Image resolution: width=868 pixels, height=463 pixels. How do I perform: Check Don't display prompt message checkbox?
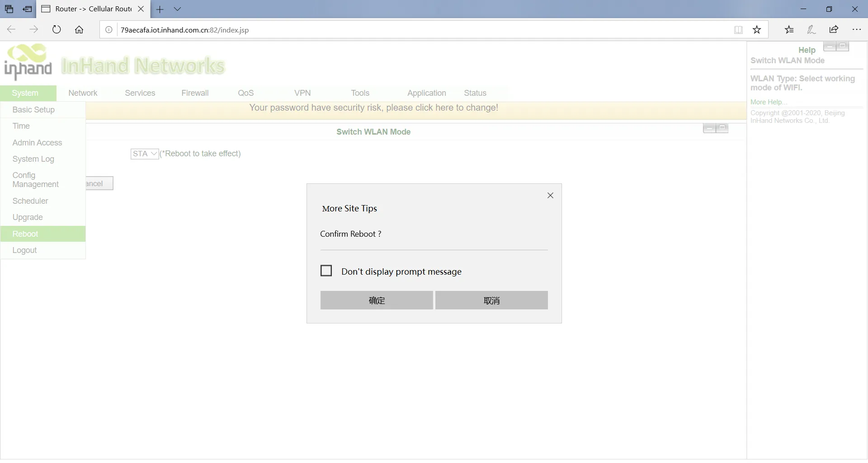point(326,271)
